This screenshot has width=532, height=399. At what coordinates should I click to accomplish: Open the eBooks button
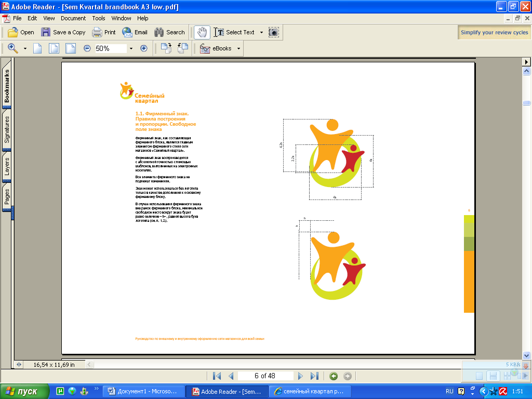point(216,48)
